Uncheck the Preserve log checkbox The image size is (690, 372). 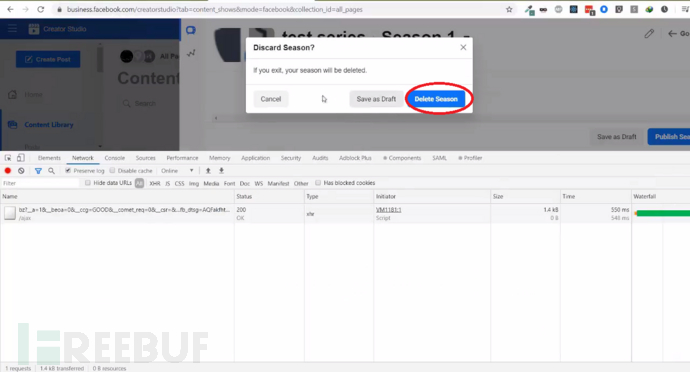pyautogui.click(x=68, y=170)
